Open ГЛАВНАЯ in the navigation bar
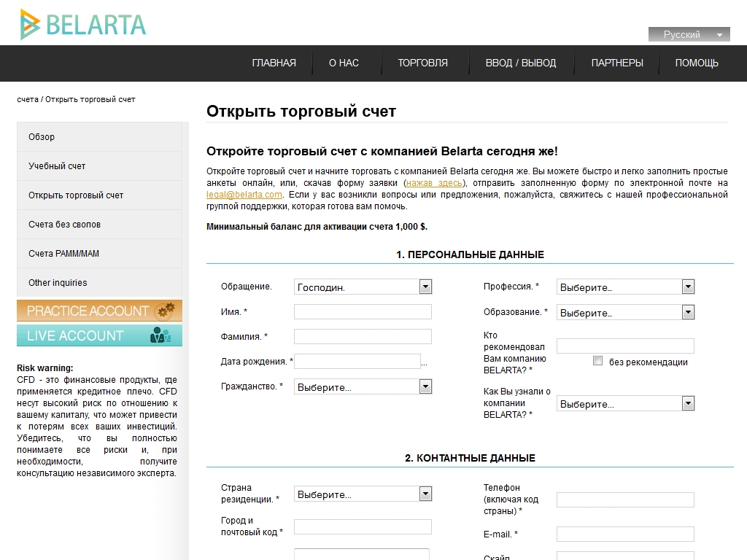The height and width of the screenshot is (560, 747). pos(274,63)
